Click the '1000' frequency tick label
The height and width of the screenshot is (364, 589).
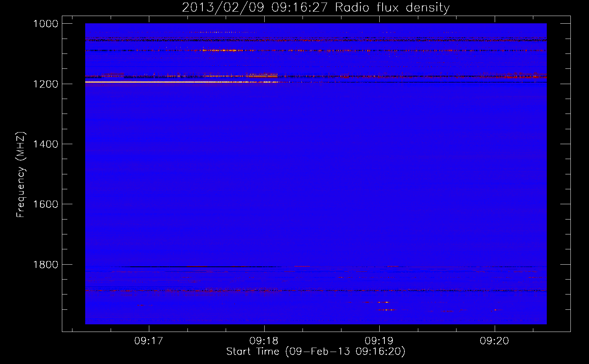click(x=46, y=24)
